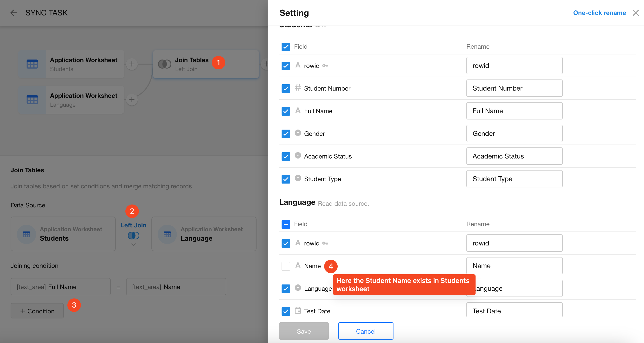This screenshot has height=343, width=644.
Task: Click the plus icon after Language node
Action: 132,100
